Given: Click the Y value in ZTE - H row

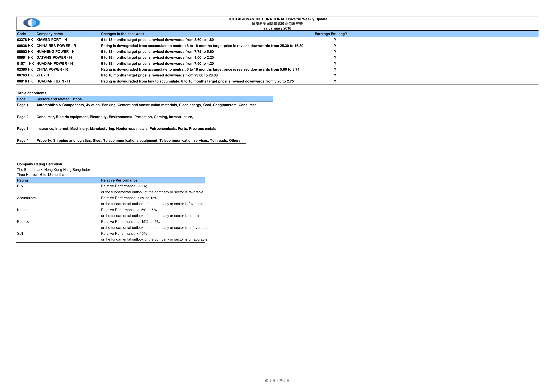Looking at the screenshot, I should tap(335, 75).
